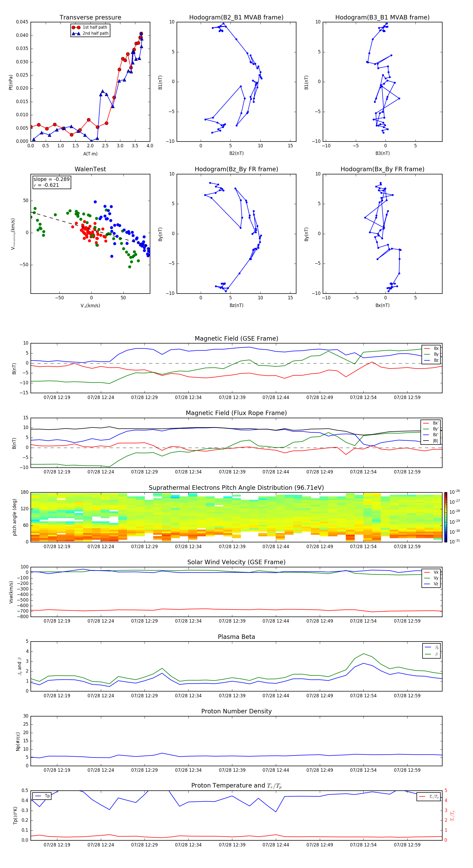Click the 'Bz(nT)' axis label

tap(236, 305)
